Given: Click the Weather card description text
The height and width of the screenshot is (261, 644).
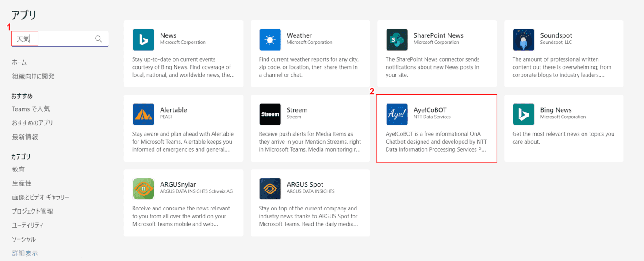Looking at the screenshot, I should point(309,67).
